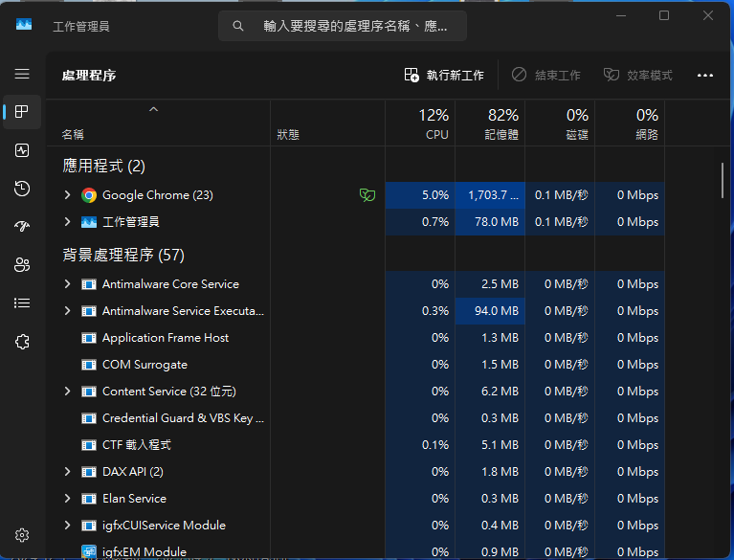
Task: Select the 背景處理程序 (57) group header
Action: pyautogui.click(x=123, y=256)
